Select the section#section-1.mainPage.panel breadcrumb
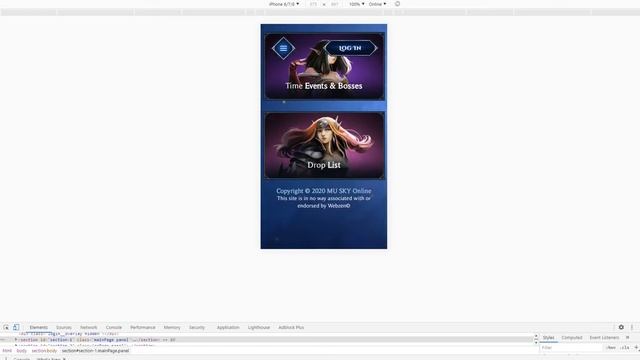 [95, 351]
